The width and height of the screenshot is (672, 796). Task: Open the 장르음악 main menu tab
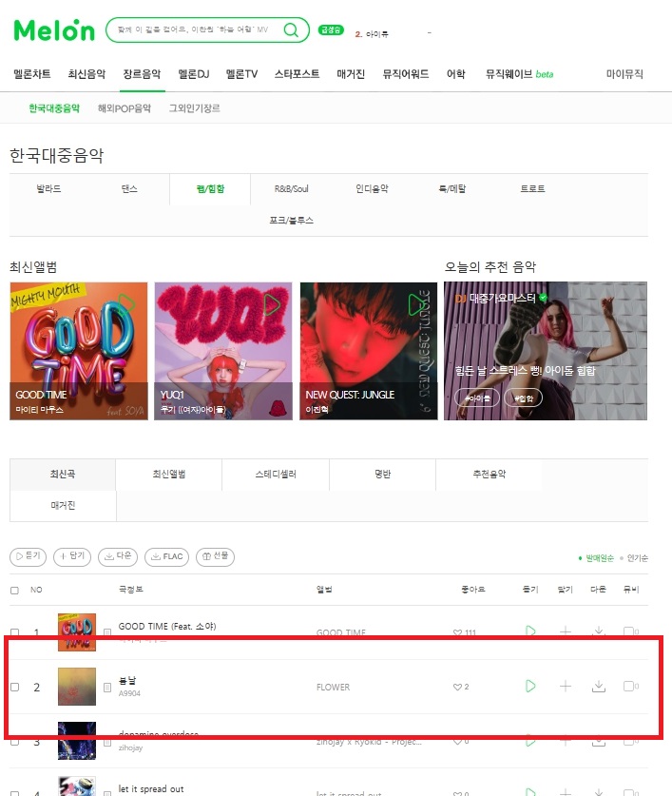143,74
